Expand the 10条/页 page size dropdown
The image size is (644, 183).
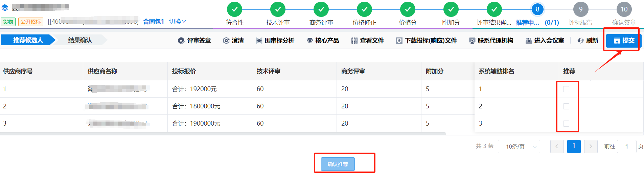(x=519, y=147)
